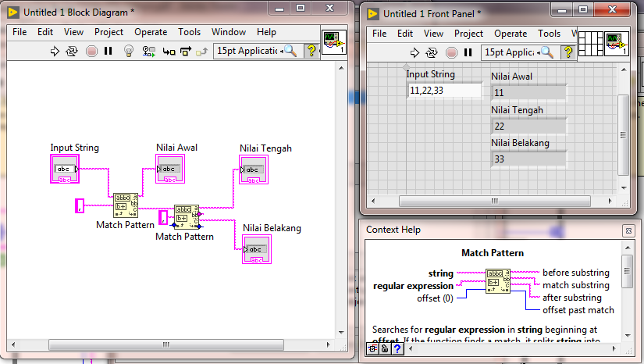Open font dropdown in Block Diagram toolbar

point(249,51)
